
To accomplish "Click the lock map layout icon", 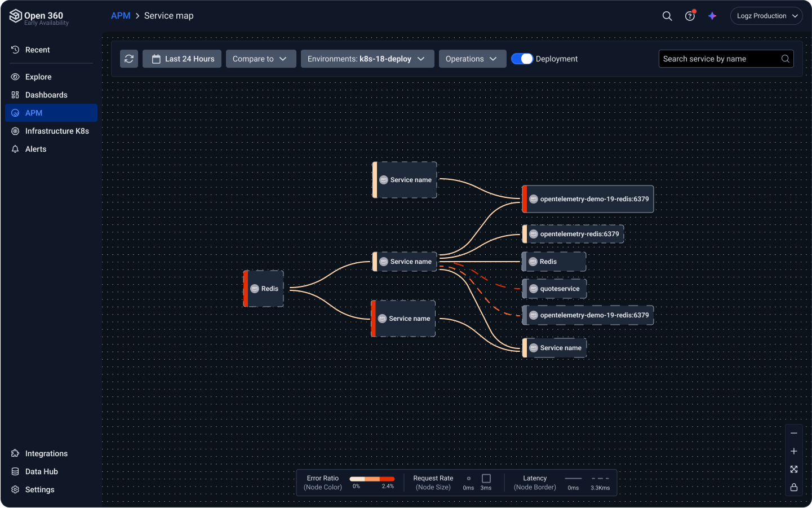I will coord(794,487).
